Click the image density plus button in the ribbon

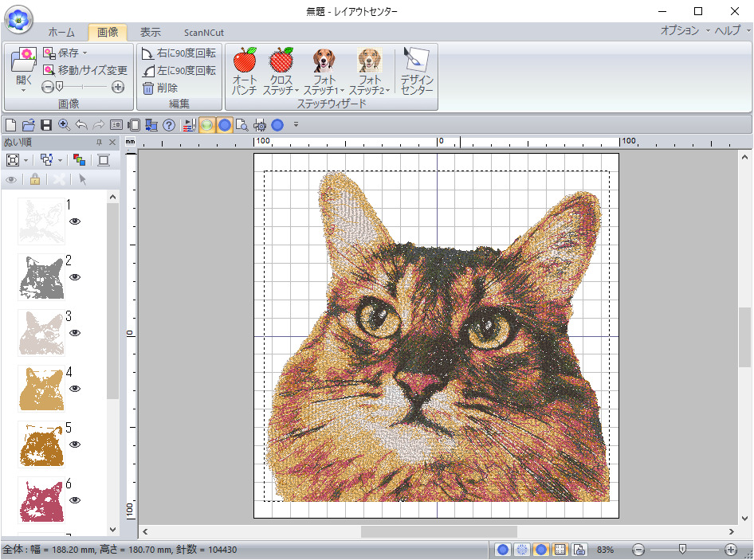118,87
